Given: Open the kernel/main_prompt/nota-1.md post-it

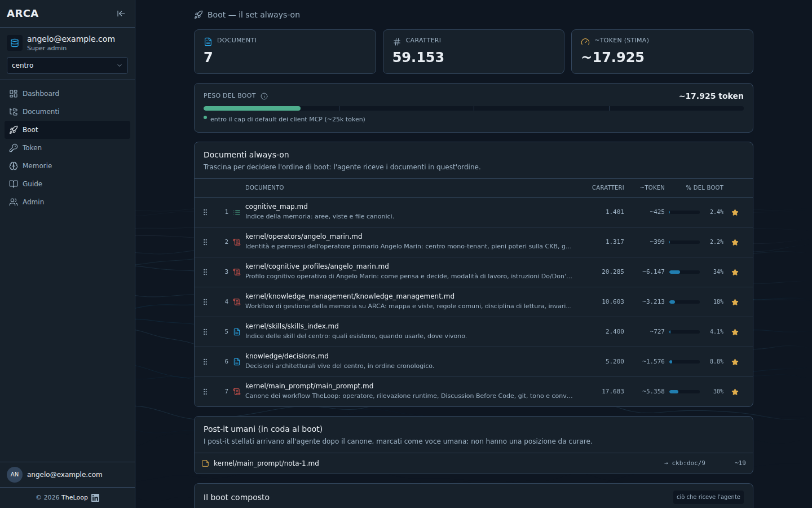Looking at the screenshot, I should point(266,463).
